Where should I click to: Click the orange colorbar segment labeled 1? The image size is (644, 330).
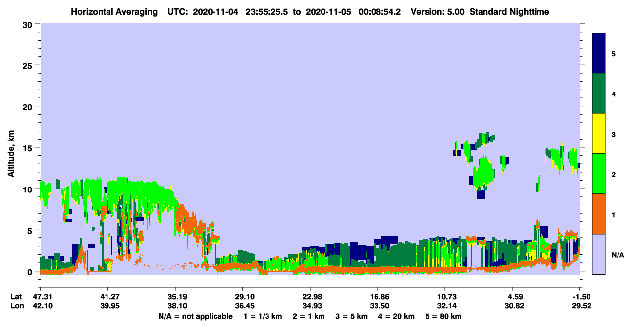pos(599,214)
